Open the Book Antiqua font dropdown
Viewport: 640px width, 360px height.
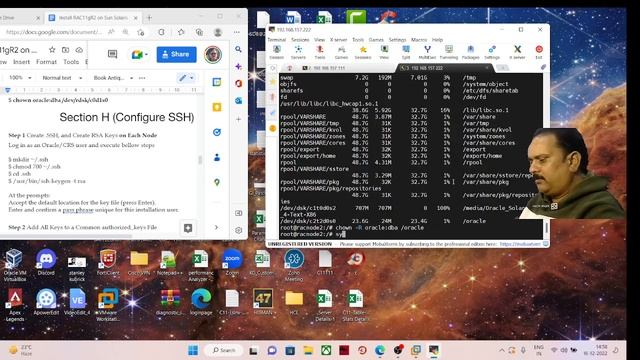click(113, 78)
